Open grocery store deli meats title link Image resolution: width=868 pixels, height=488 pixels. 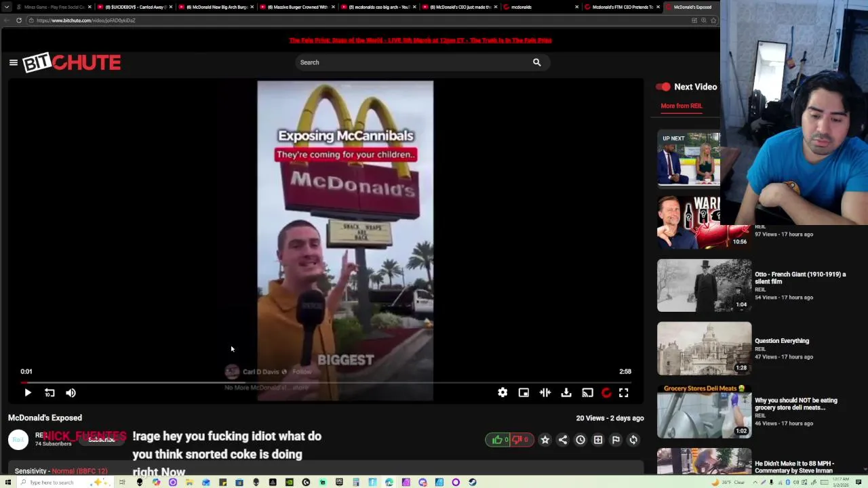pyautogui.click(x=796, y=404)
